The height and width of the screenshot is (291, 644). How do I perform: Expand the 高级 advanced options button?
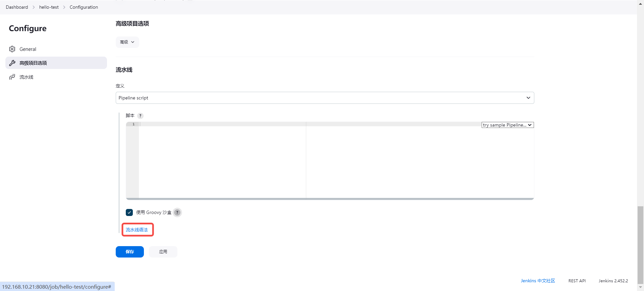(127, 42)
